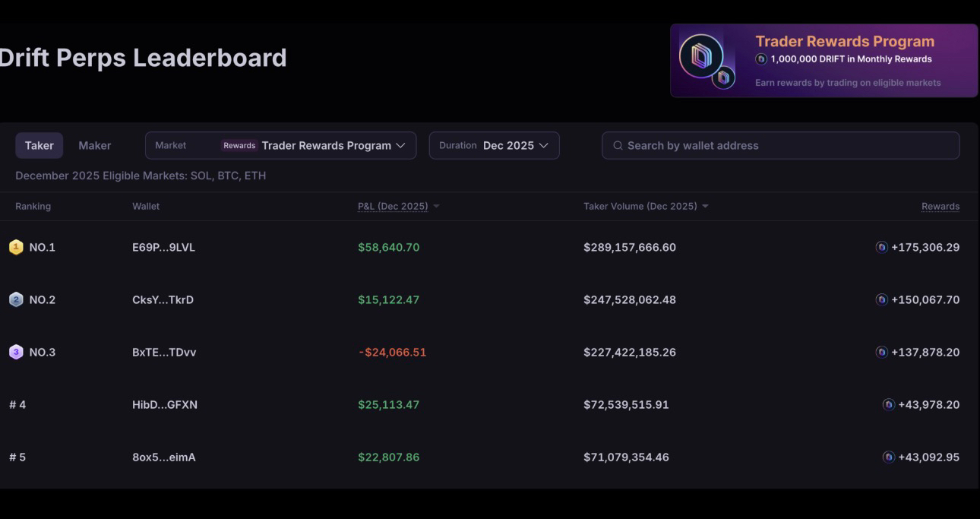Click DRIFT token icon beside +137,878.20

(881, 352)
